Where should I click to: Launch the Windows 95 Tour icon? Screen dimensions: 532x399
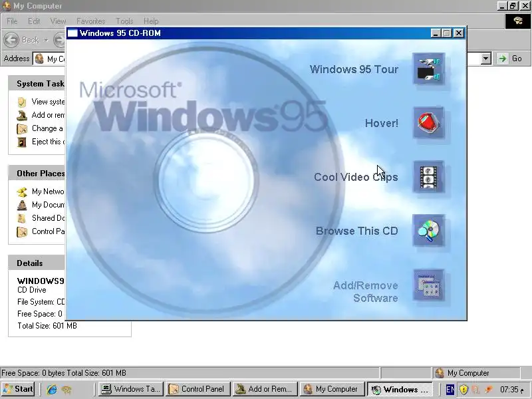click(428, 69)
